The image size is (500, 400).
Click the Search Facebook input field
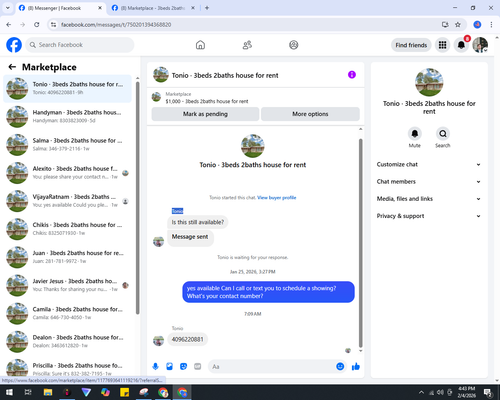click(x=80, y=45)
